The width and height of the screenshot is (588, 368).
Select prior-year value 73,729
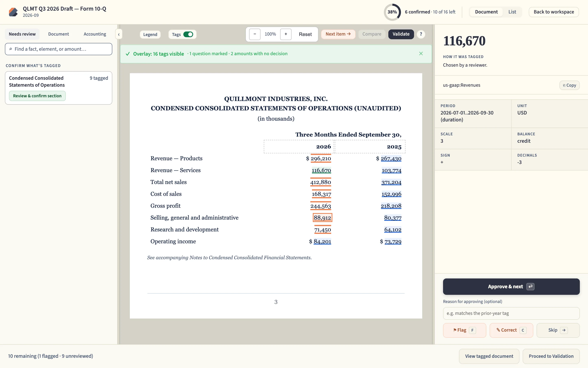click(x=393, y=241)
